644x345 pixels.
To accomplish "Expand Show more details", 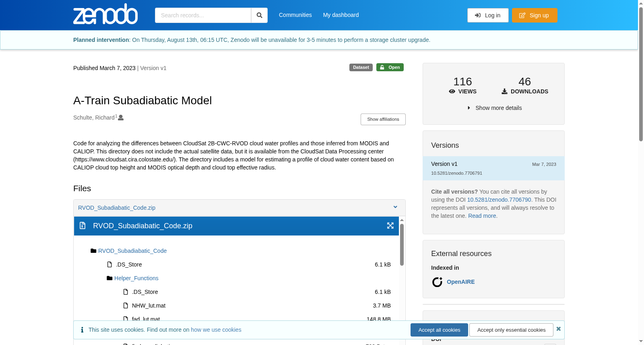I will point(494,108).
